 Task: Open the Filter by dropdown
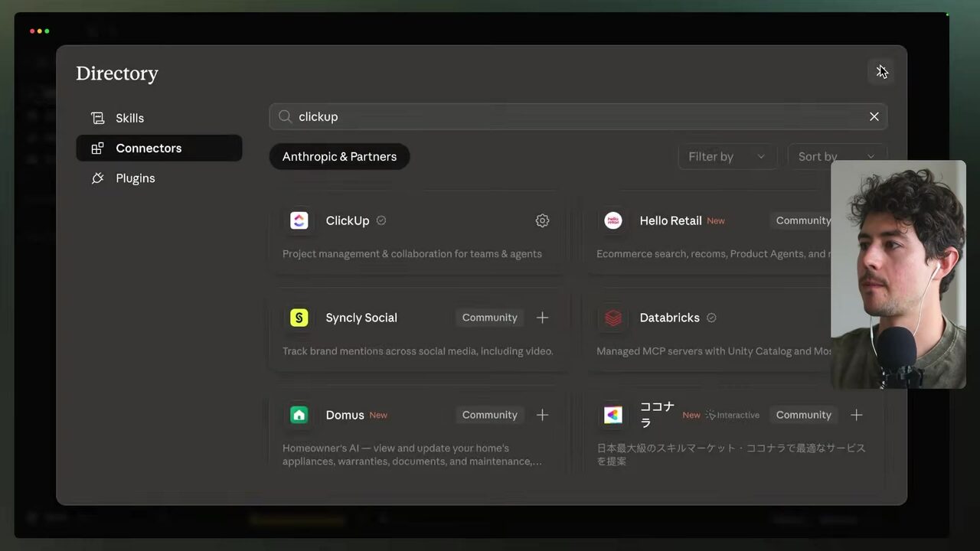[727, 156]
